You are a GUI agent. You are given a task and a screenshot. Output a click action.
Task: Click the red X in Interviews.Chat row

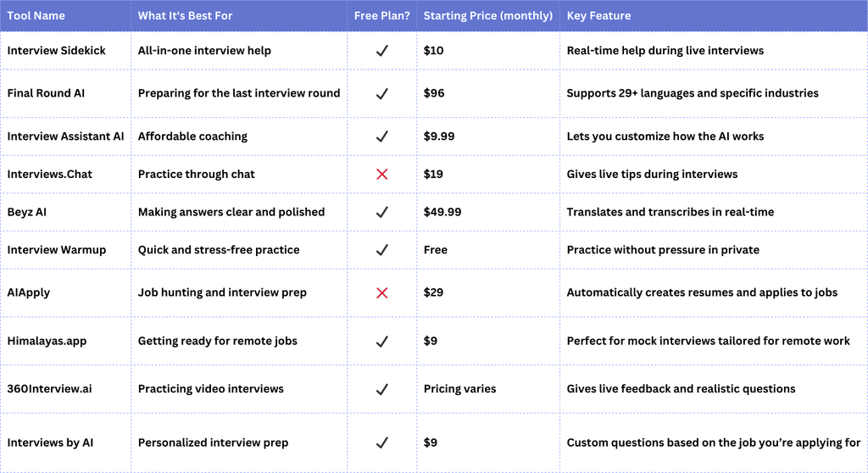(381, 174)
